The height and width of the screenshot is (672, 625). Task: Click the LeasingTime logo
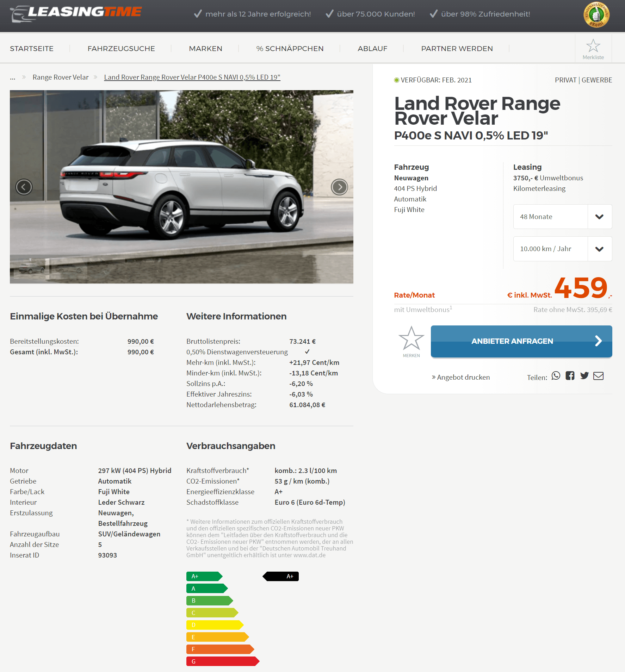[x=76, y=14]
